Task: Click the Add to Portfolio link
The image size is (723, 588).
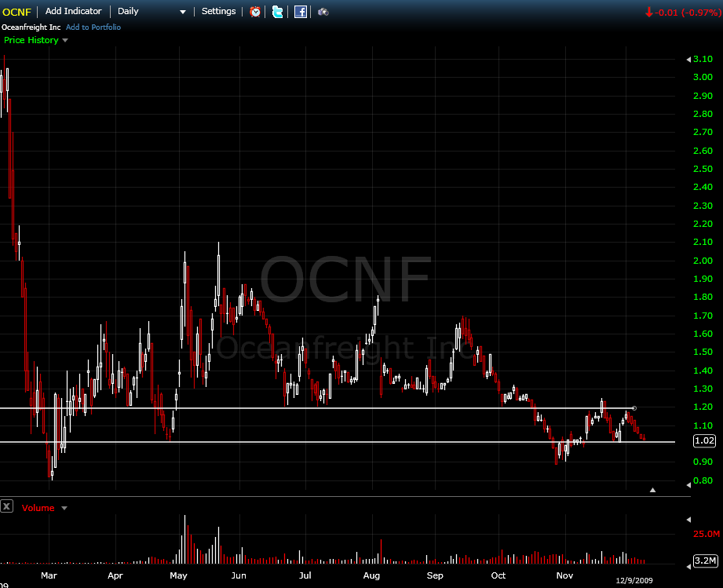Action: click(x=93, y=27)
